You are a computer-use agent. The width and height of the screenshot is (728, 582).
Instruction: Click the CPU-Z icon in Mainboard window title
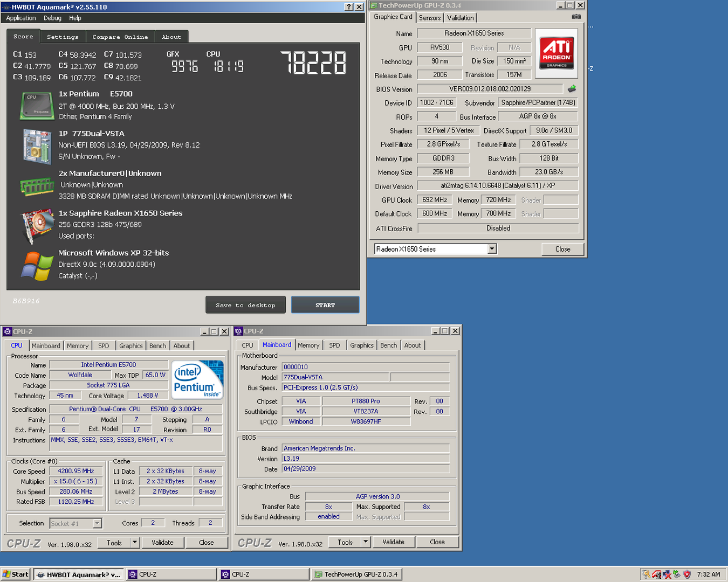coord(238,331)
